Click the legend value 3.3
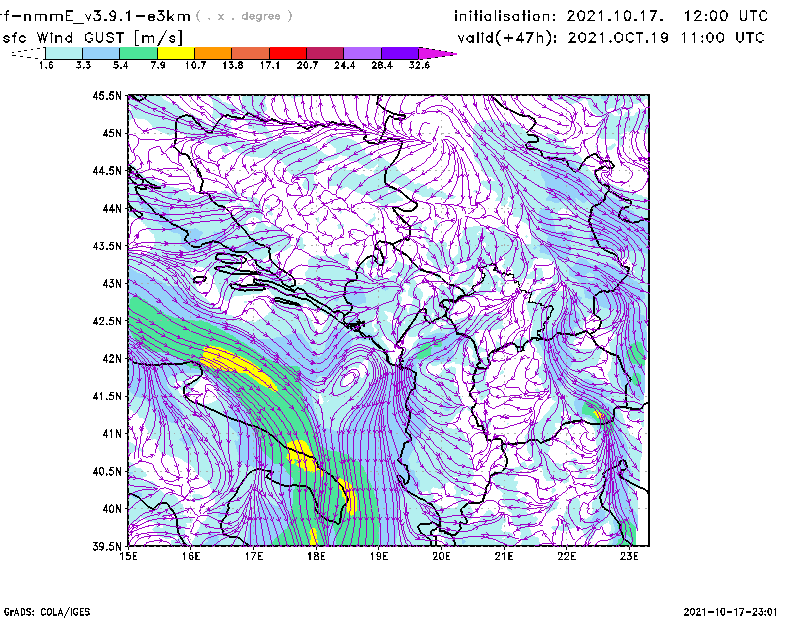Viewport: 800px width, 618px height. pos(83,65)
